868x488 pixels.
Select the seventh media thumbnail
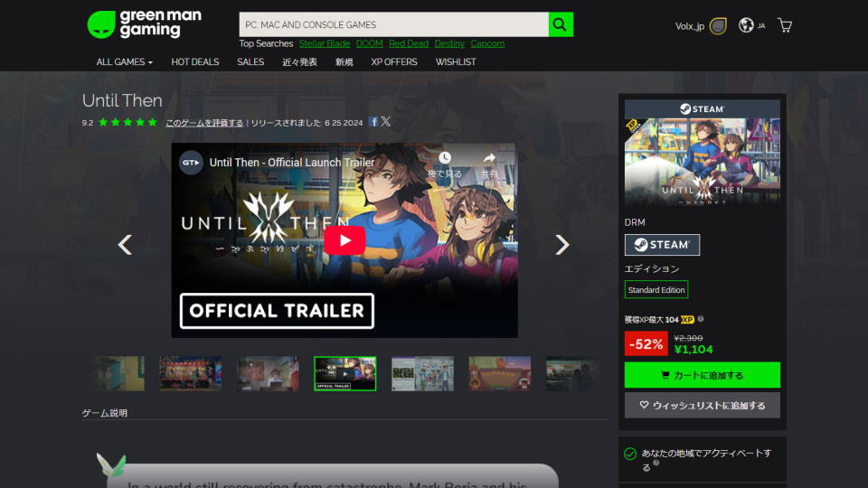[573, 373]
